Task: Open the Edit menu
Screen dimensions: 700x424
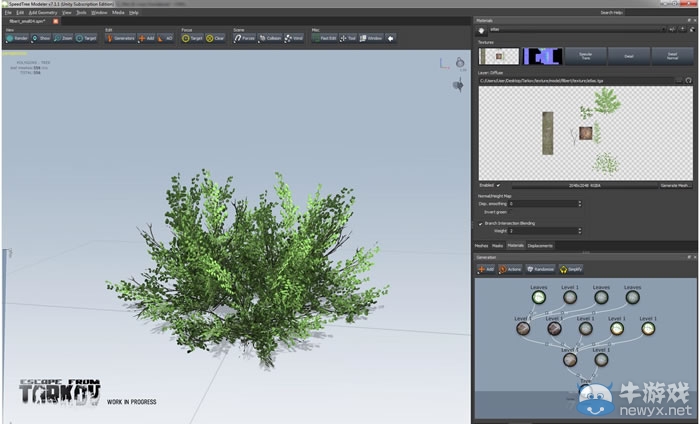Action: click(x=20, y=12)
